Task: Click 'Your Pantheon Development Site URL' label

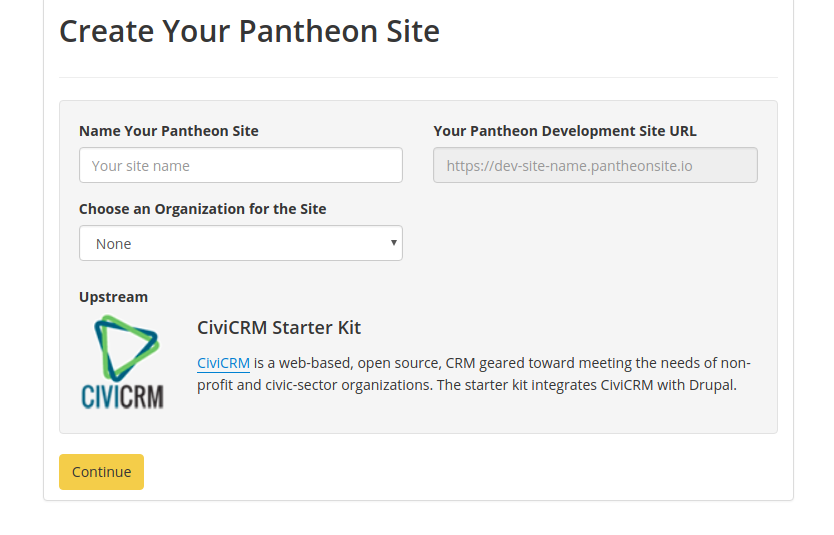Action: [565, 131]
